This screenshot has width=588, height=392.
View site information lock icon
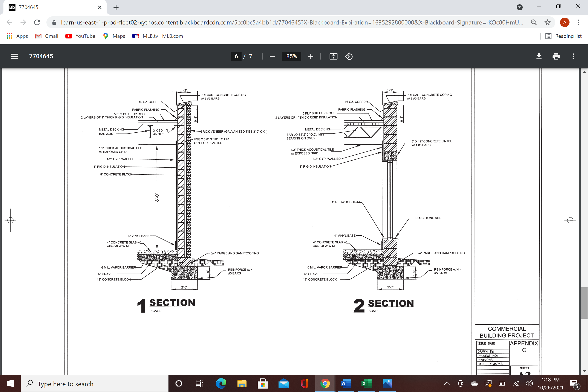point(54,23)
